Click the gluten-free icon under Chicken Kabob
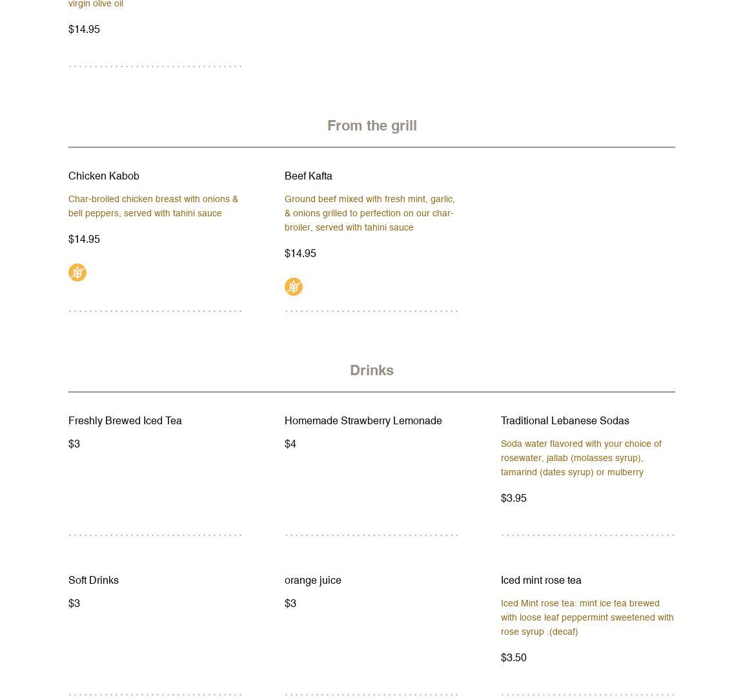743x700 pixels. pyautogui.click(x=77, y=273)
